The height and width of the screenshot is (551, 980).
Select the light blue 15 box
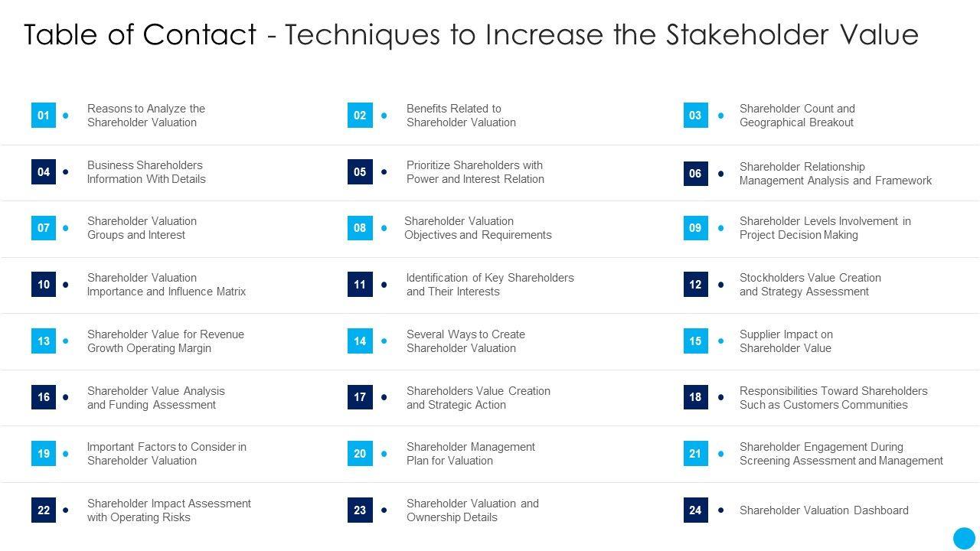coord(695,341)
